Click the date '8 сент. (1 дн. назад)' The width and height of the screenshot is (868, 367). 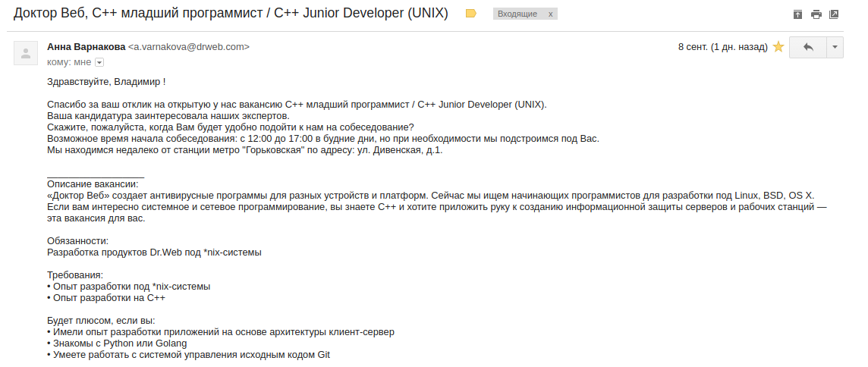723,47
